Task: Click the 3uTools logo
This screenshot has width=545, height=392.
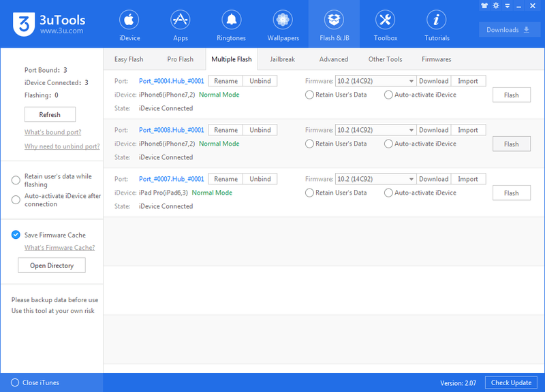Action: (x=49, y=24)
